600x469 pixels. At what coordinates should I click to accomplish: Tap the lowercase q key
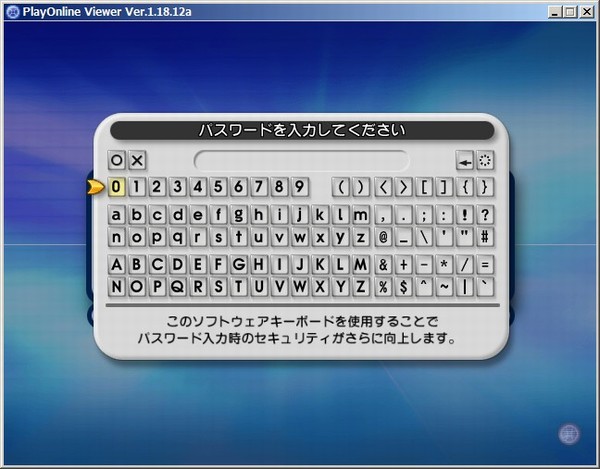178,237
